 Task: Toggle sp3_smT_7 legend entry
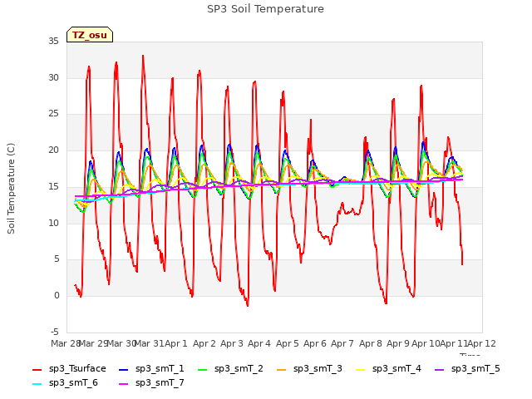pos(151,382)
